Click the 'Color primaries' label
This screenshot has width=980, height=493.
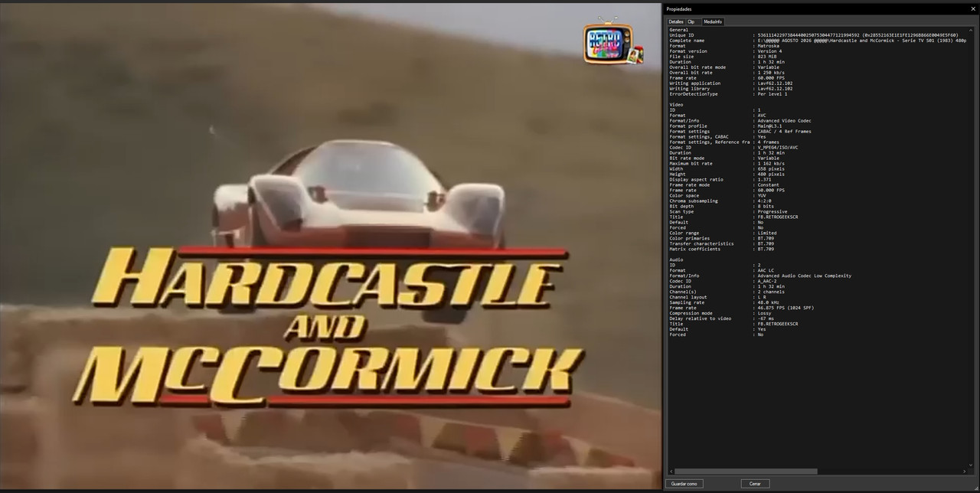pos(689,239)
